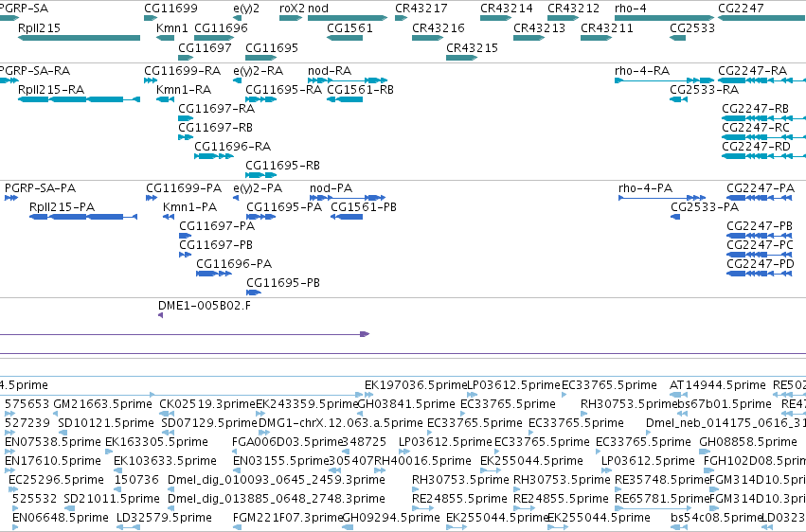
Task: Click the nod-PA CDS glyph
Action: 348,198
